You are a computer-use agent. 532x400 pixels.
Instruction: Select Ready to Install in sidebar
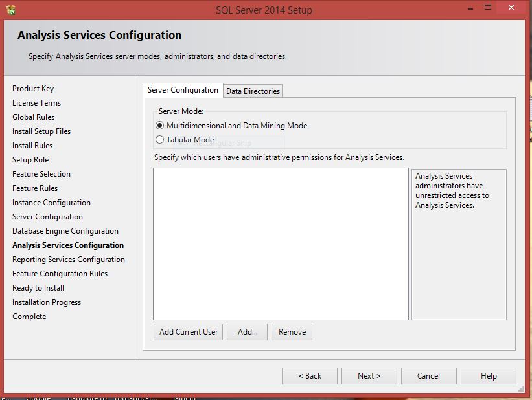coord(38,288)
